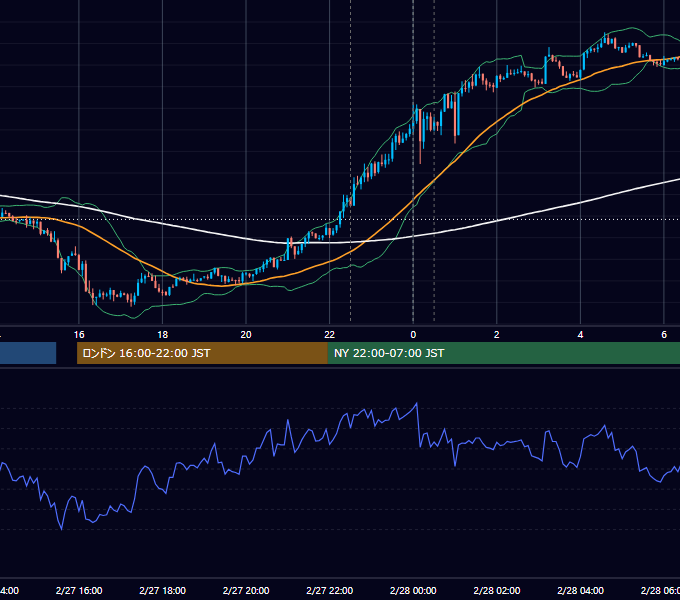
Task: Click the 16 label on the upper time axis
Action: [x=79, y=335]
